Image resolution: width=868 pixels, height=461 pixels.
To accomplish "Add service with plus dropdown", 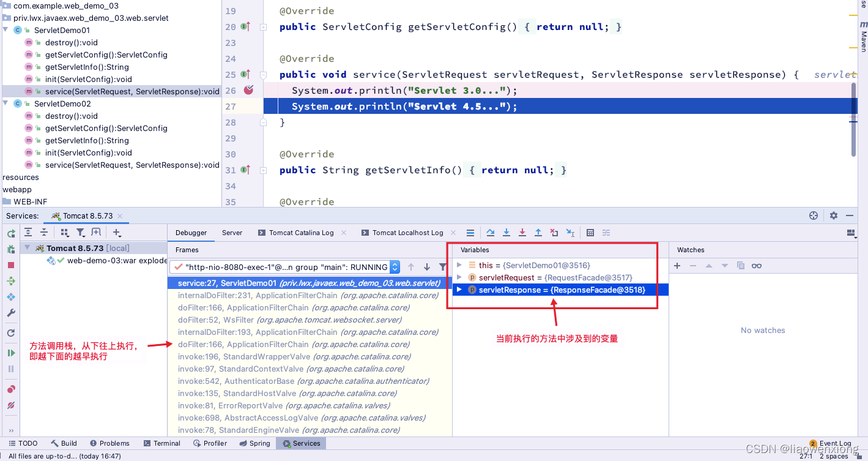I will pos(117,233).
